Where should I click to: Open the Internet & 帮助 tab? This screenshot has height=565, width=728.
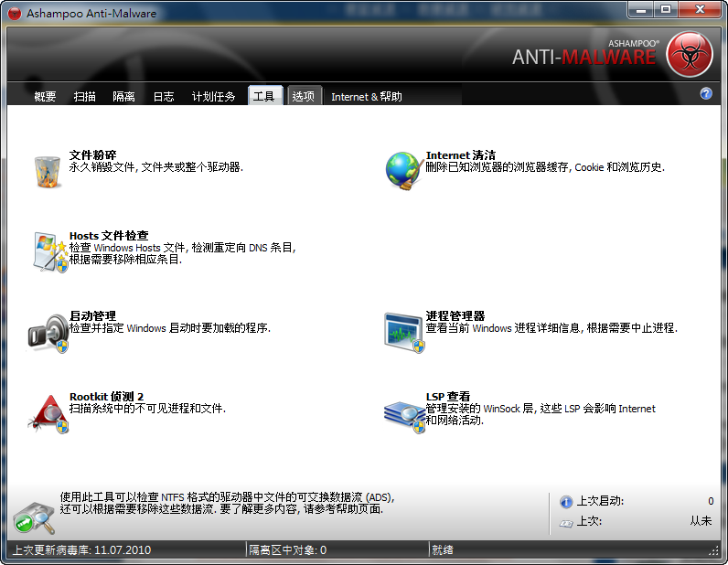tap(366, 97)
